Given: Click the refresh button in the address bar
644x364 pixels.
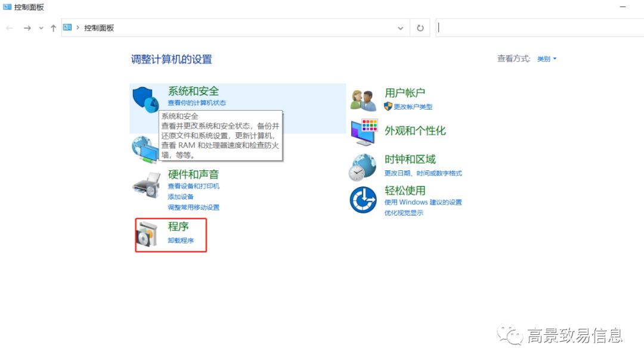Looking at the screenshot, I should 420,27.
